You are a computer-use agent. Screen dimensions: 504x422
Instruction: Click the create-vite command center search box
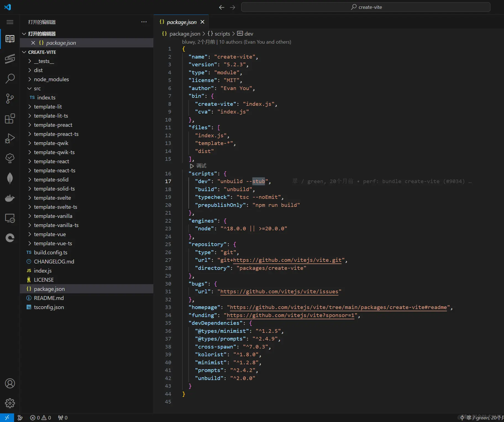click(366, 7)
